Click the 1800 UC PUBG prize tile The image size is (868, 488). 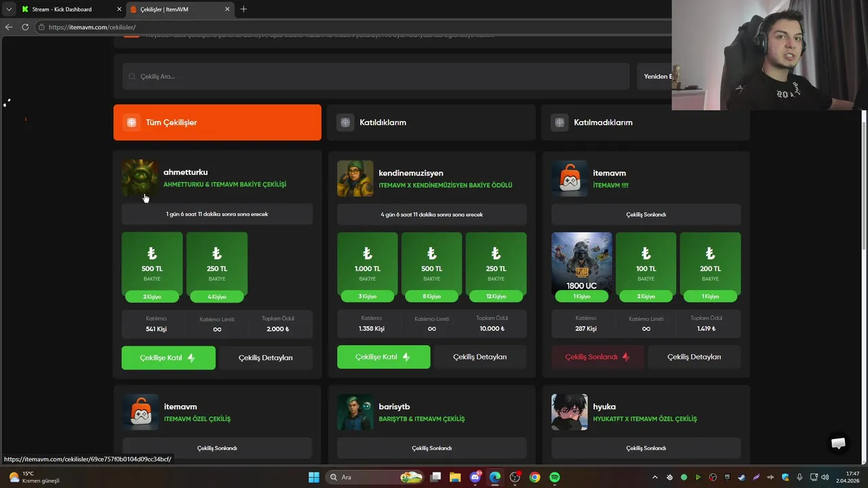[582, 267]
